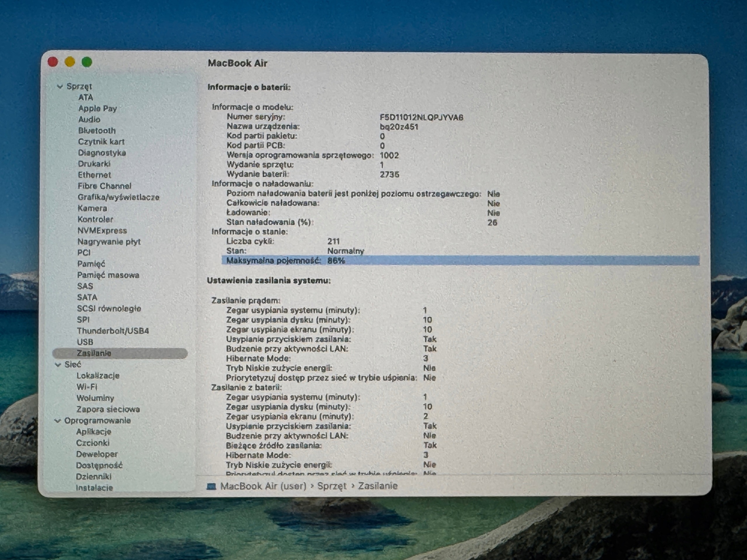The image size is (747, 560).
Task: Click the Informacje o naładowaniu subheading
Action: (262, 184)
